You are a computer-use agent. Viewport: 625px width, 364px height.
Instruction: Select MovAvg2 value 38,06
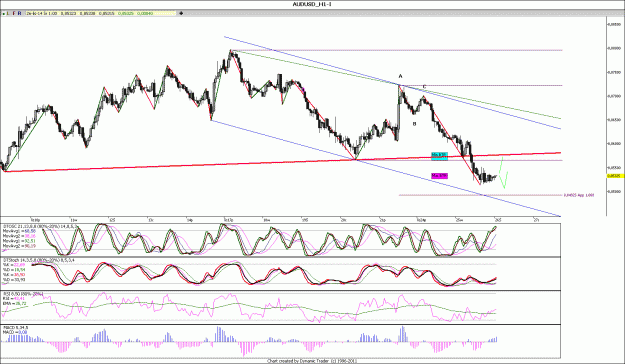(30, 236)
